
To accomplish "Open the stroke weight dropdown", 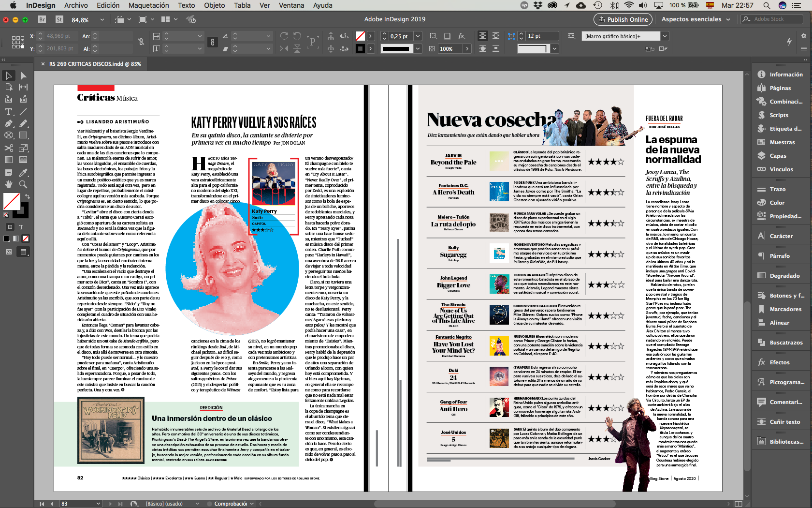I will (418, 36).
